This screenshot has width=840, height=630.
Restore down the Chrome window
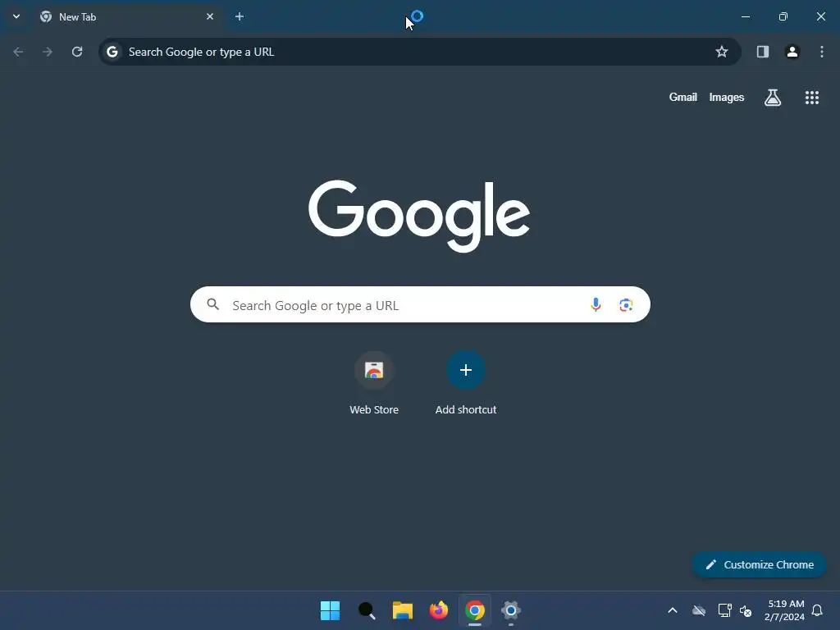pyautogui.click(x=783, y=16)
